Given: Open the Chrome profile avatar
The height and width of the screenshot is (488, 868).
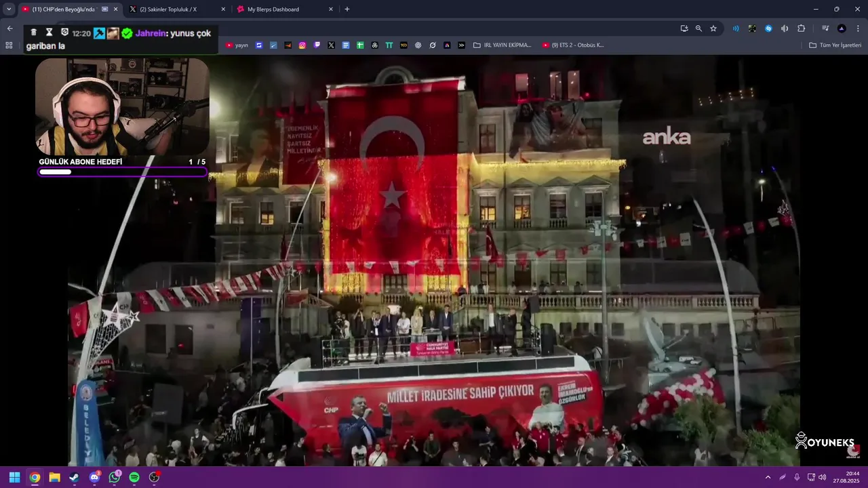Looking at the screenshot, I should pyautogui.click(x=842, y=28).
